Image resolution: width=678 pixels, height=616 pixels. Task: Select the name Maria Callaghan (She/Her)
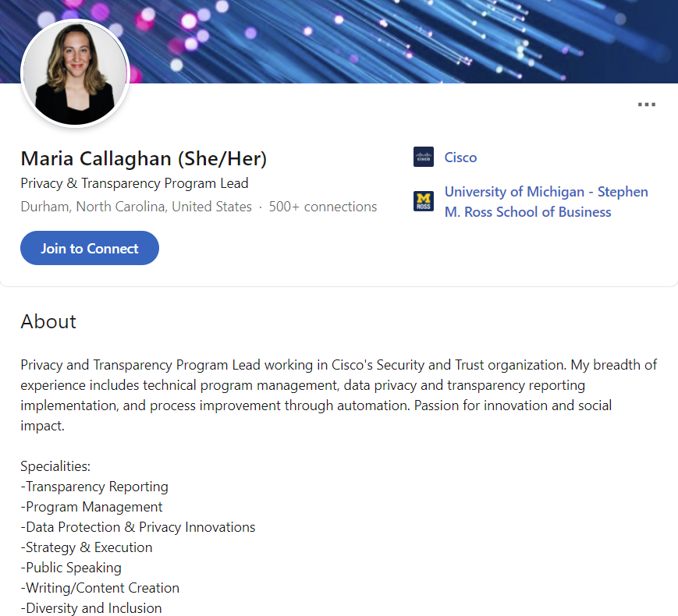tap(144, 158)
